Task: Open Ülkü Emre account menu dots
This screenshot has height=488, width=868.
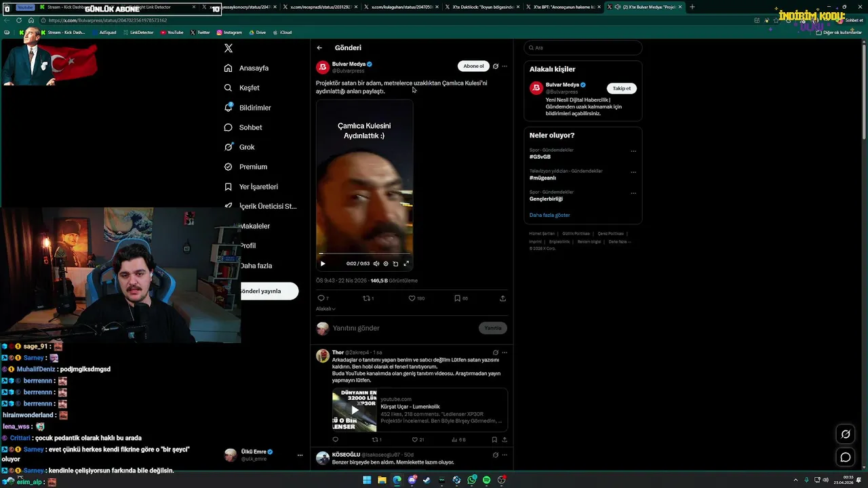Action: (x=300, y=455)
